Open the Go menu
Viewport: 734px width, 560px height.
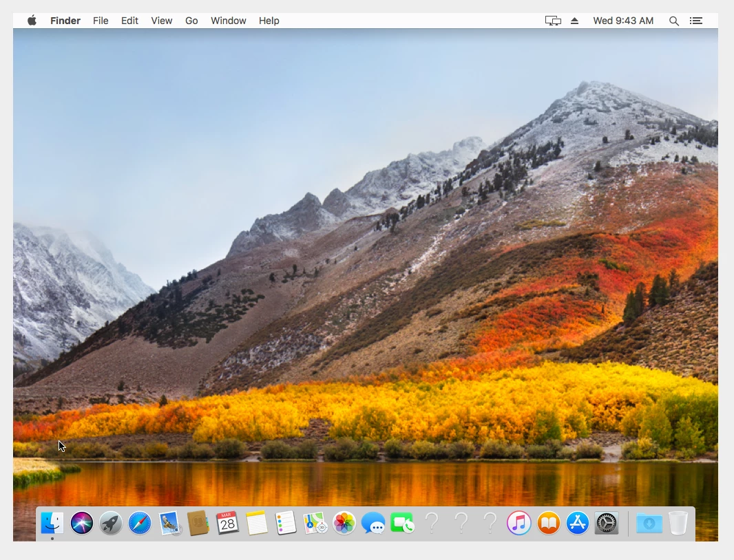191,21
